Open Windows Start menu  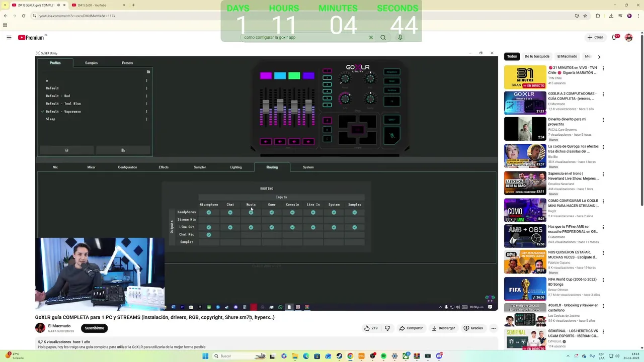pos(205,356)
